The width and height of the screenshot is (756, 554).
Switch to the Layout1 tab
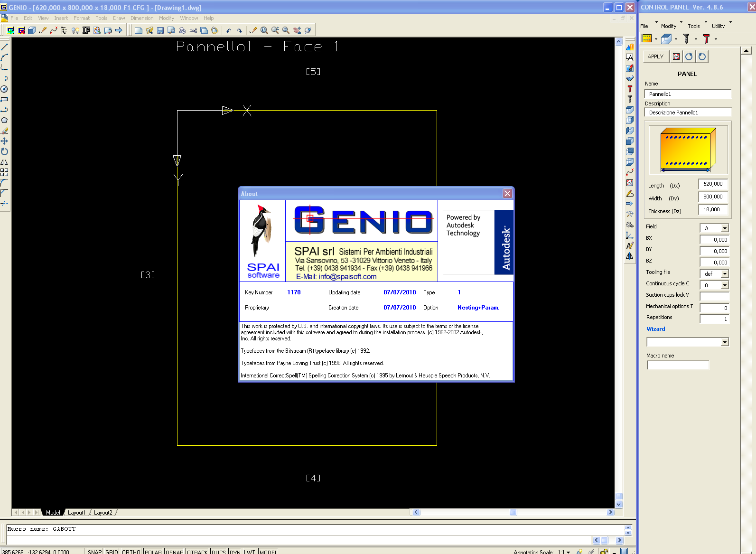coord(76,513)
